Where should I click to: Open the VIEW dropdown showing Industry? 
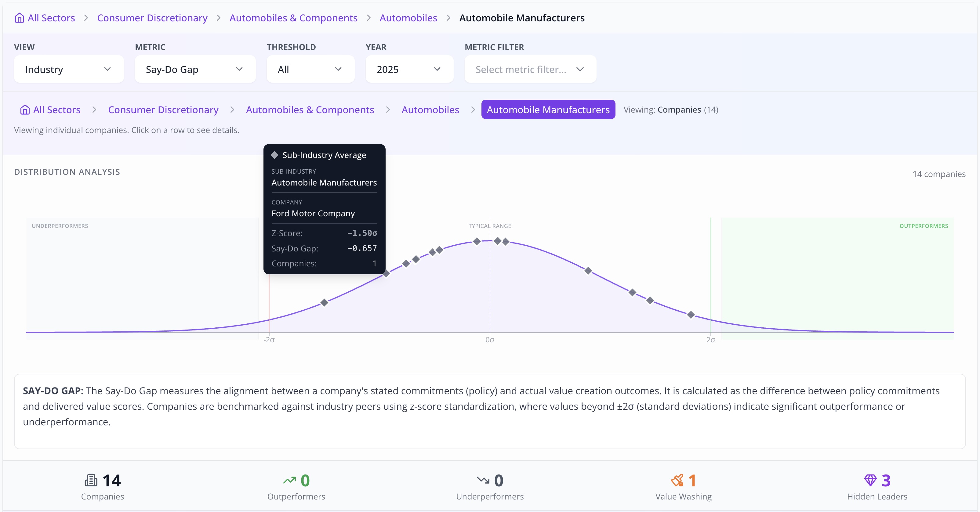[68, 69]
